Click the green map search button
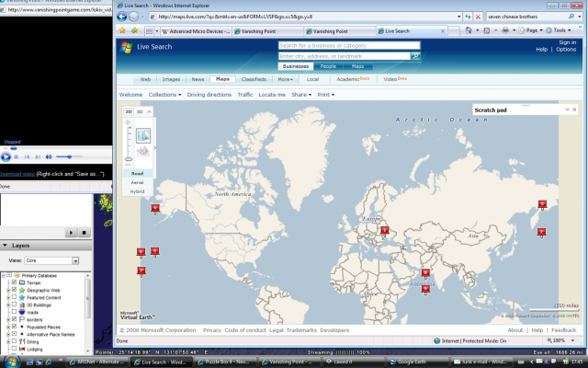This screenshot has width=588, height=368. coord(415,56)
